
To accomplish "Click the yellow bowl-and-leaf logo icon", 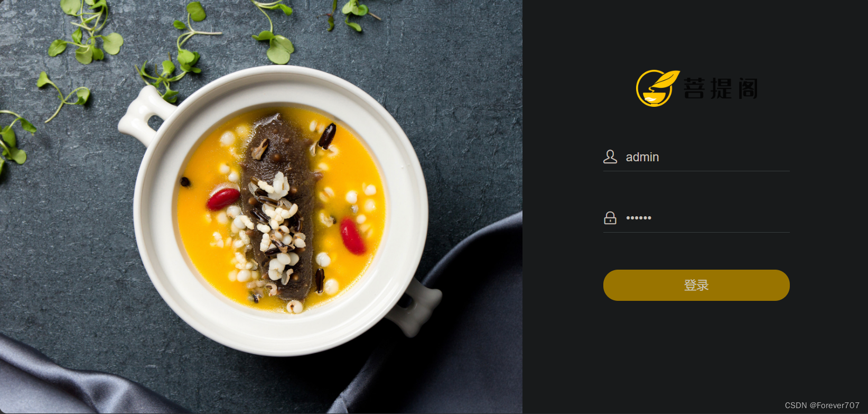I will click(x=657, y=88).
